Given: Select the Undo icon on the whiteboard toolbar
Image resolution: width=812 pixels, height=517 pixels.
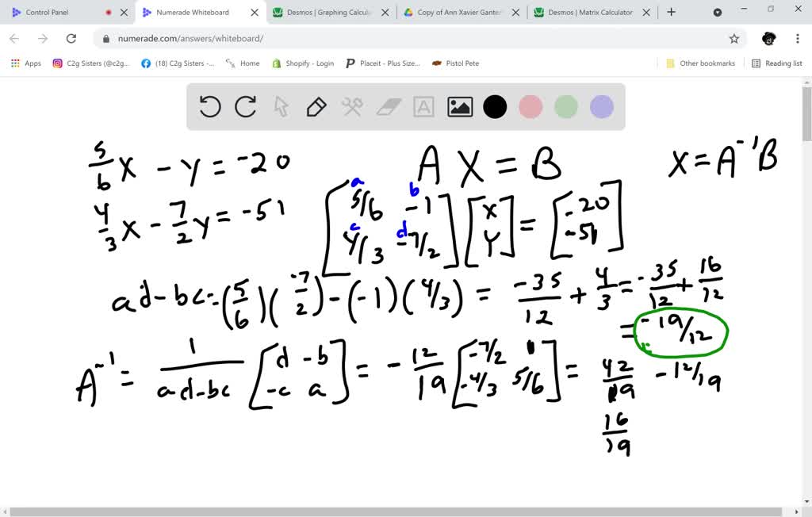Looking at the screenshot, I should coord(209,106).
